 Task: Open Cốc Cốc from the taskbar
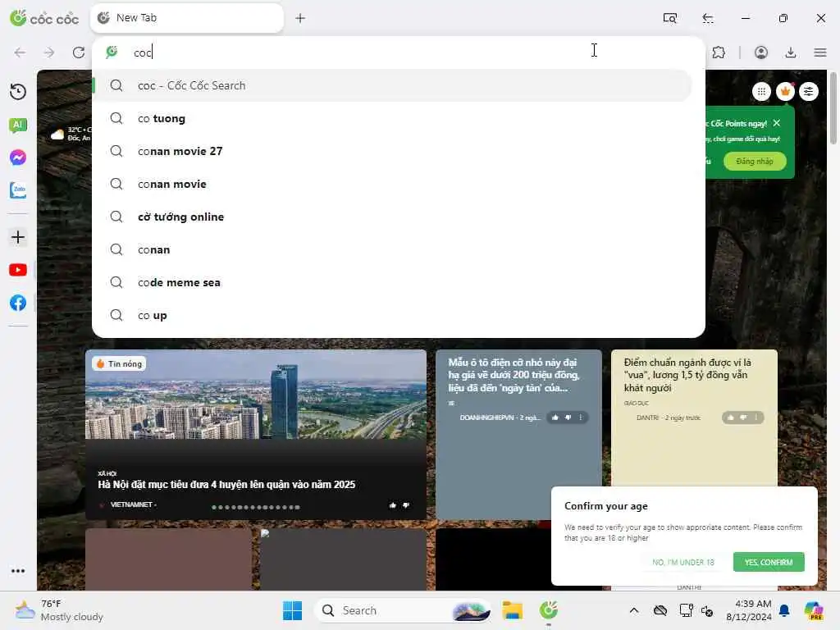[549, 610]
